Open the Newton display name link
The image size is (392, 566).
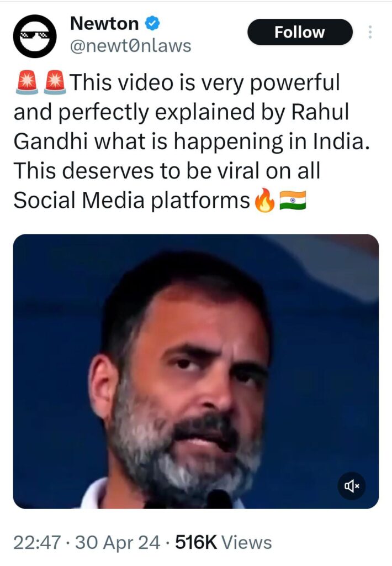click(104, 24)
